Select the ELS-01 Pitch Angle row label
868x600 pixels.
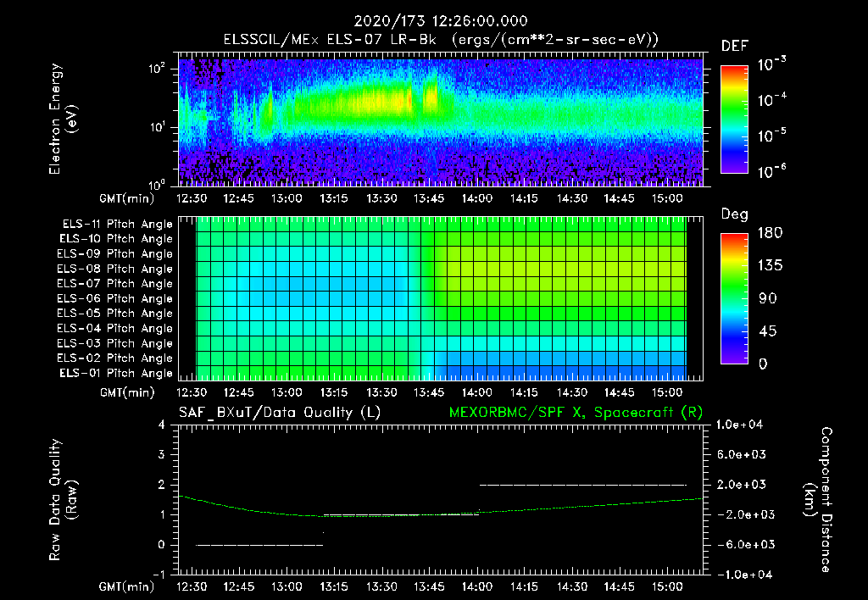(x=116, y=373)
